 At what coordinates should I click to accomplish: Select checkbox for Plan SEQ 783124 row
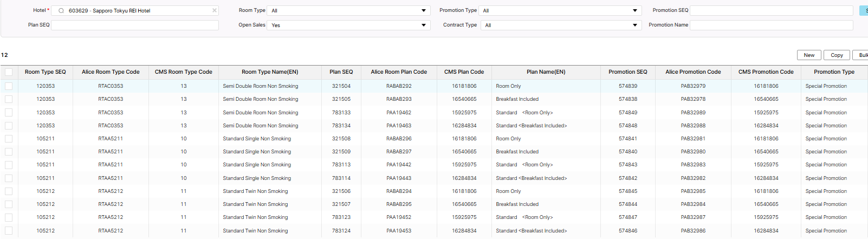coord(9,231)
